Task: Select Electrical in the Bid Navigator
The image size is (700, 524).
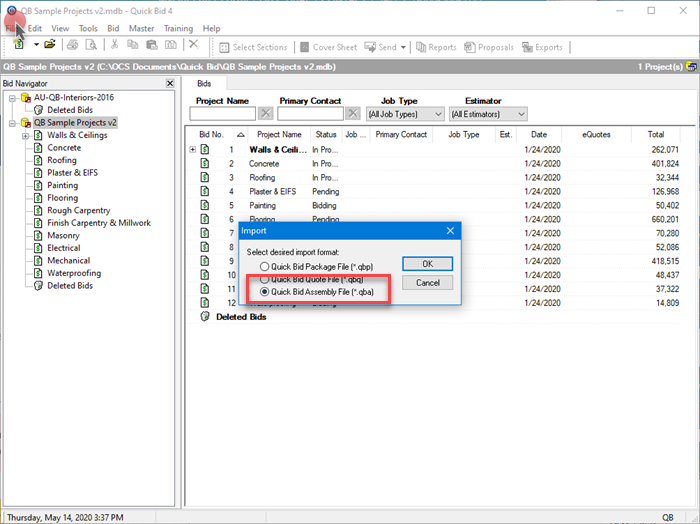Action: [x=64, y=248]
